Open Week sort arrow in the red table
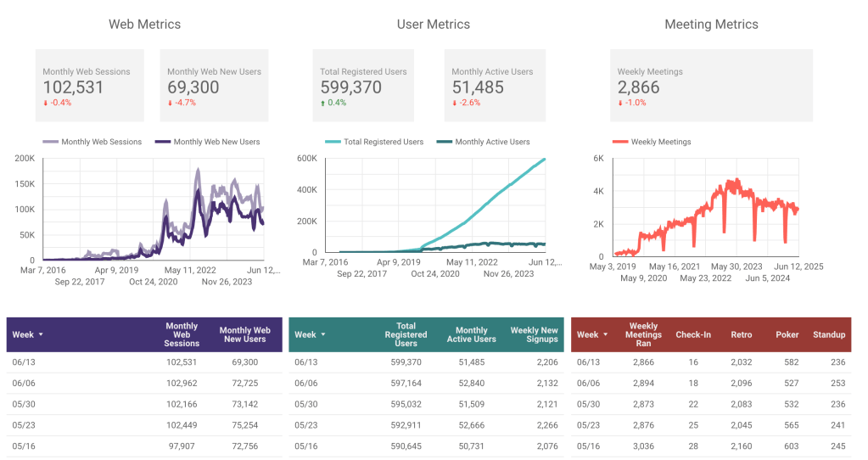 (605, 335)
